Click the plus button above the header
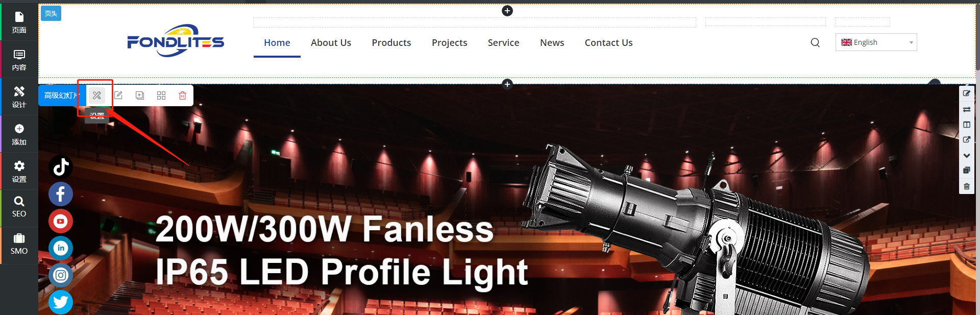 click(507, 11)
